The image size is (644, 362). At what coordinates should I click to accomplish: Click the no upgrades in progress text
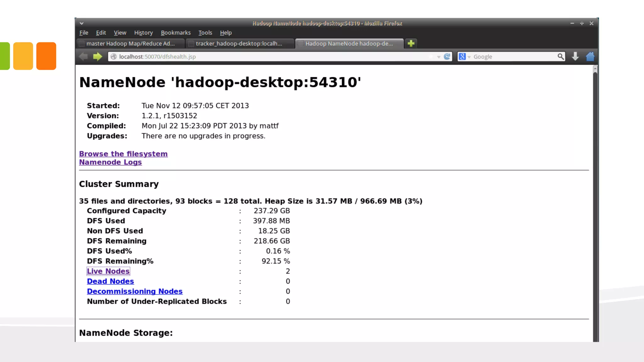203,136
